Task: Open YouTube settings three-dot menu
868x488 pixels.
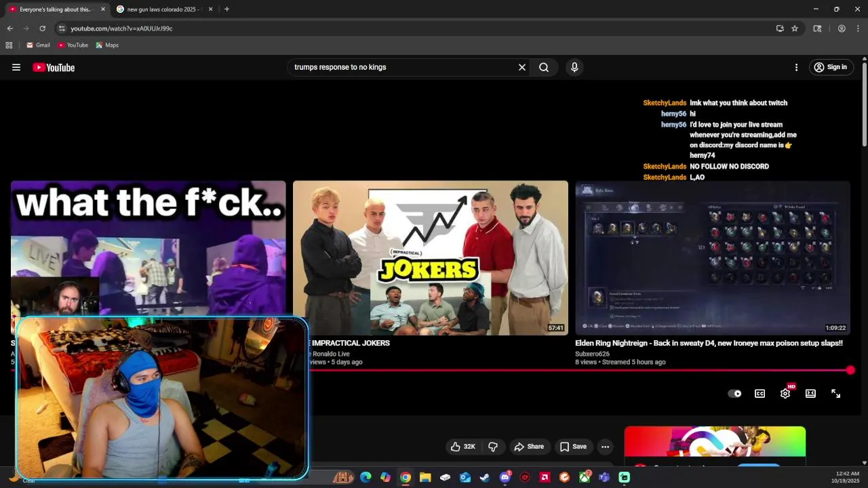Action: point(796,67)
